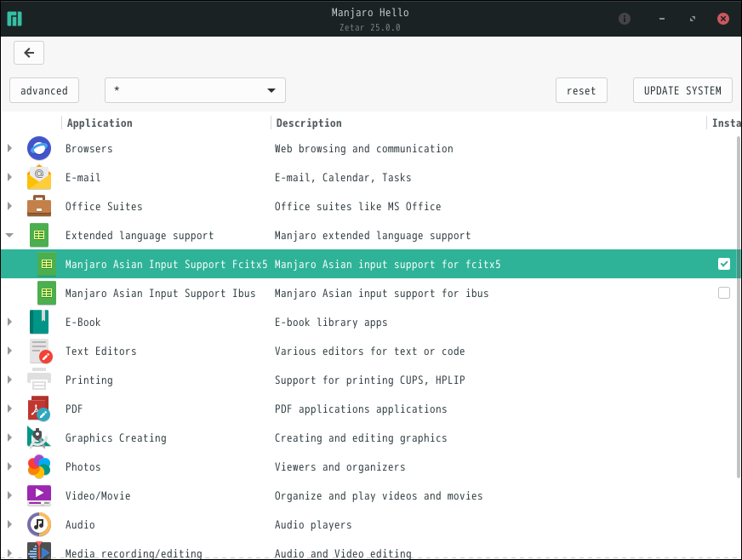The width and height of the screenshot is (742, 560).
Task: Click 'Office suites like MS Office' description
Action: point(357,207)
